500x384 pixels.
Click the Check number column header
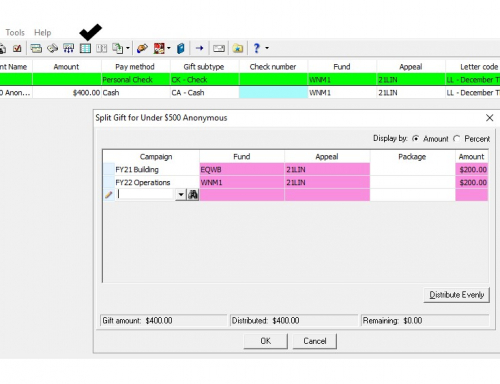pyautogui.click(x=273, y=67)
